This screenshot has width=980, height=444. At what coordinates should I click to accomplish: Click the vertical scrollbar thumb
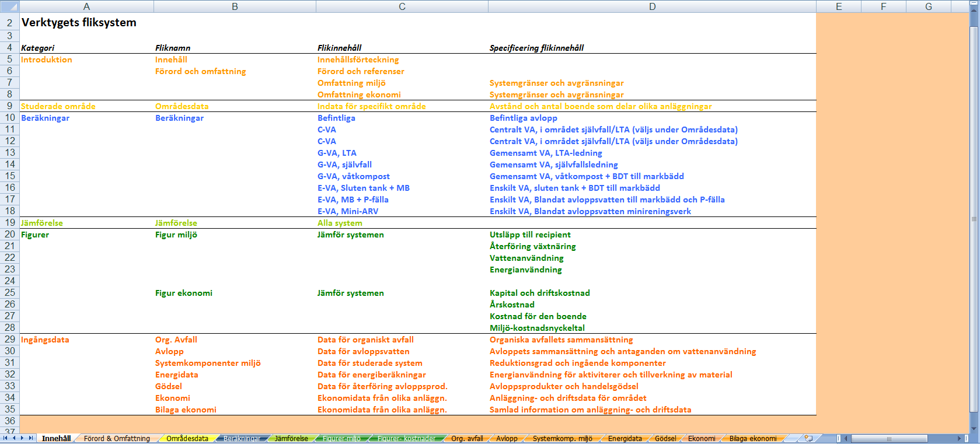(974, 219)
